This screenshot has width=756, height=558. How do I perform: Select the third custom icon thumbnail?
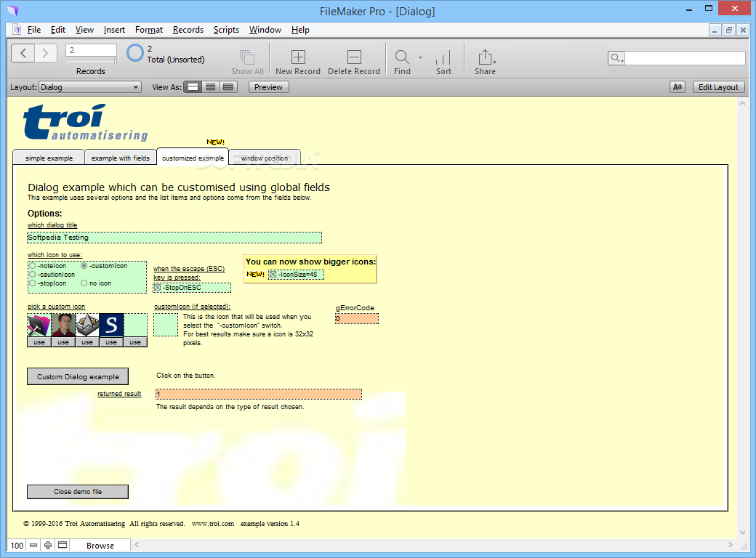pos(87,325)
